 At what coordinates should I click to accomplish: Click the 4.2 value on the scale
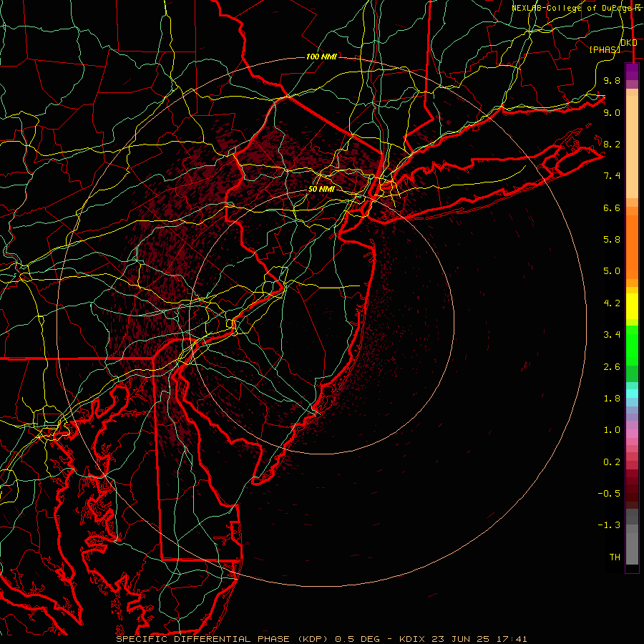(x=612, y=303)
